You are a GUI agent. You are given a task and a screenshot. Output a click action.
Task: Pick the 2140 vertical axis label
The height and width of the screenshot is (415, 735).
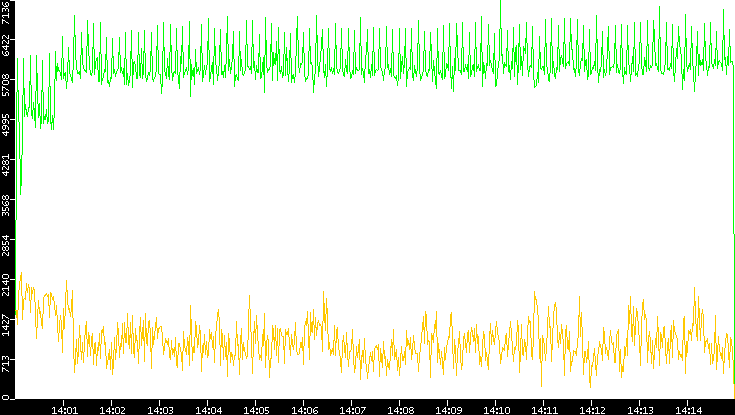point(5,284)
